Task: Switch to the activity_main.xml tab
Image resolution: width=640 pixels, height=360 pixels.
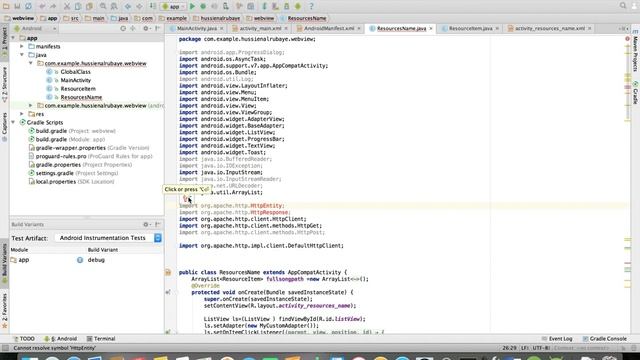Action: (x=260, y=29)
